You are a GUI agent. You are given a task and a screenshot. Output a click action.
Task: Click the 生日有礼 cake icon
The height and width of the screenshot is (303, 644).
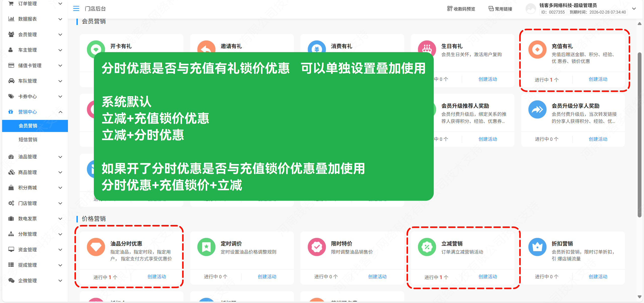pos(427,48)
